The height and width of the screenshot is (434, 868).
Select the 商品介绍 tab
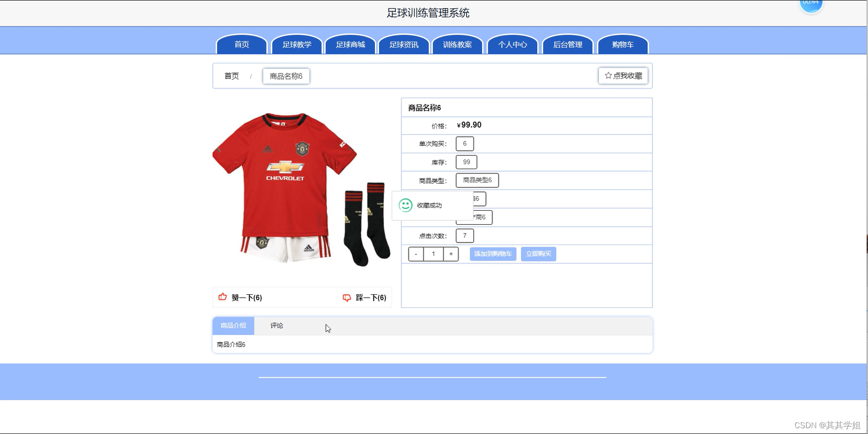coord(234,326)
